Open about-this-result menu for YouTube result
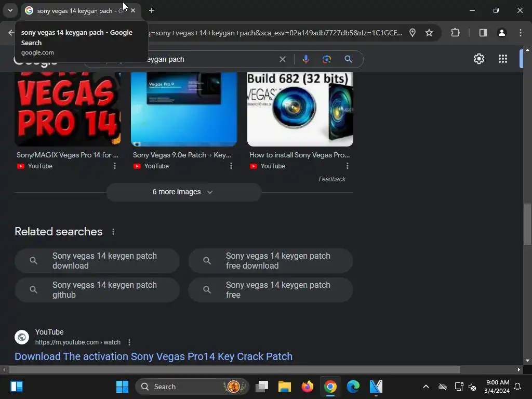 tap(129, 342)
